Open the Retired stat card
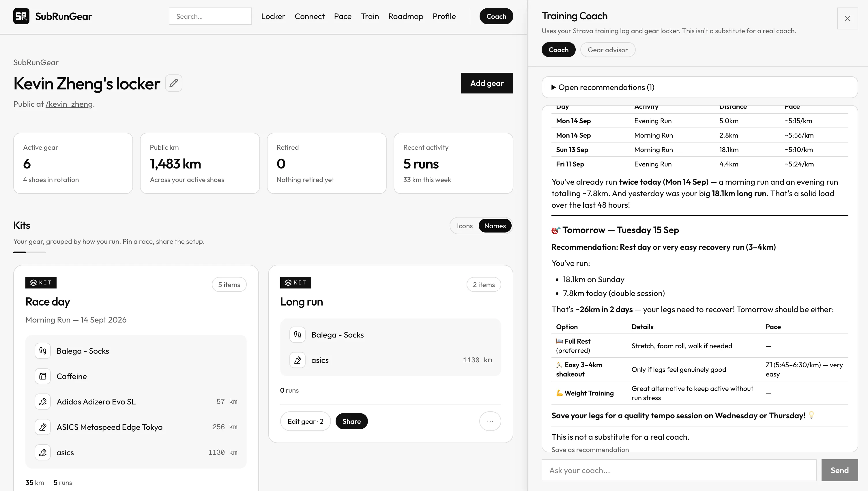 click(x=326, y=163)
